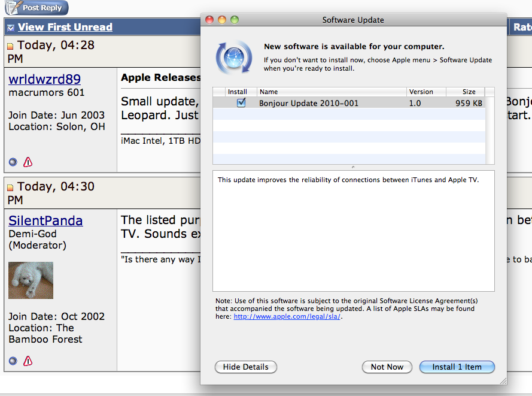Click the Install 1 Item button
Image resolution: width=532 pixels, height=396 pixels.
tap(457, 367)
